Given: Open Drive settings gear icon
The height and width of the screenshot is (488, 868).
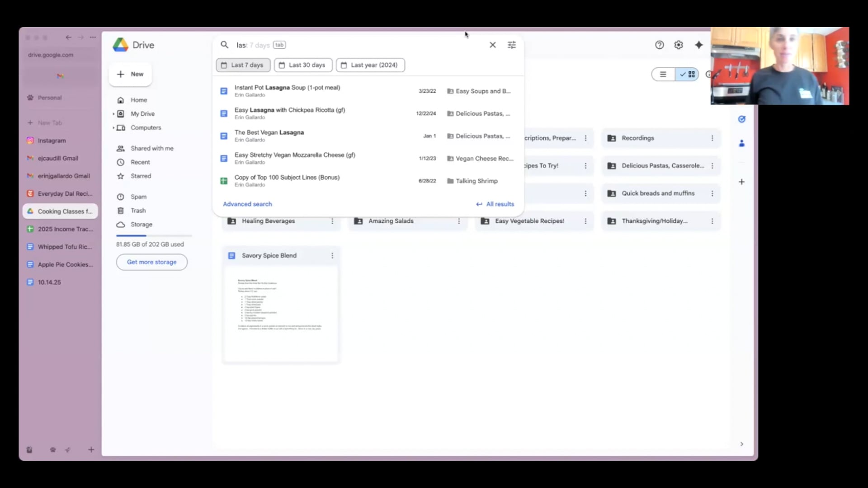Looking at the screenshot, I should 679,45.
